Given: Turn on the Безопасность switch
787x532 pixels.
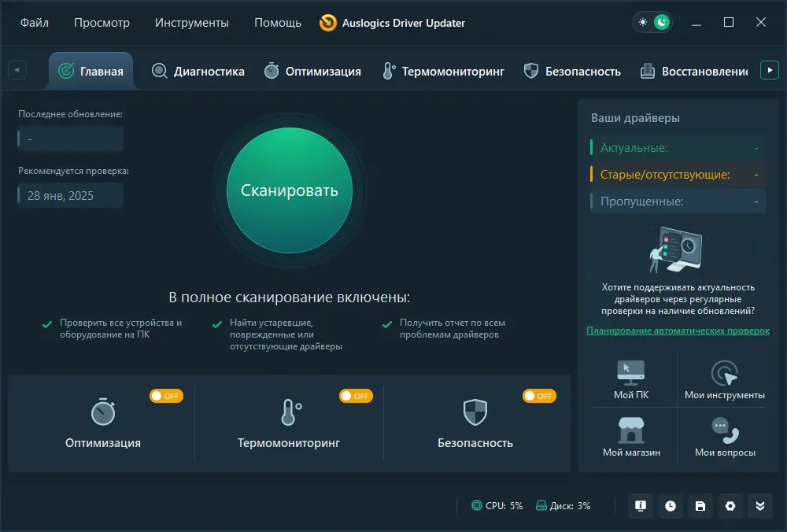Looking at the screenshot, I should click(539, 396).
